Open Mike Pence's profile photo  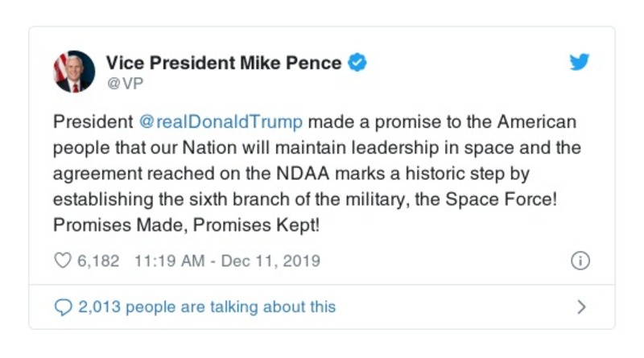pyautogui.click(x=74, y=72)
